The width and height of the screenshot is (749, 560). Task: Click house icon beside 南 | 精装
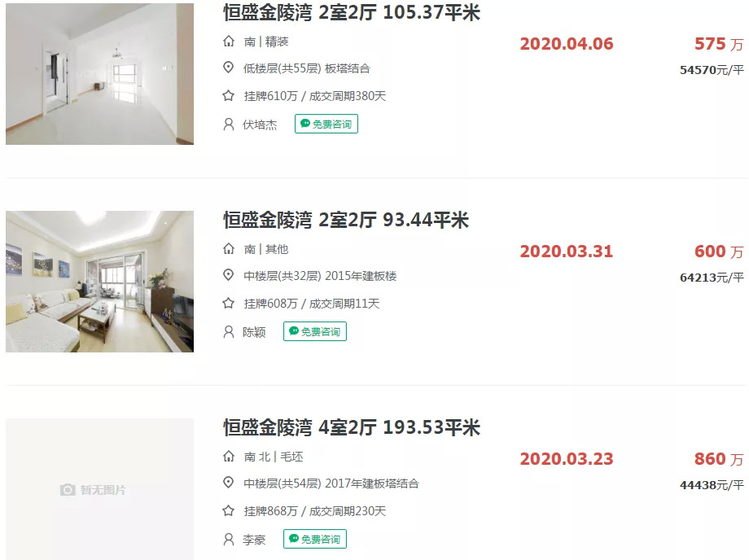(x=229, y=42)
